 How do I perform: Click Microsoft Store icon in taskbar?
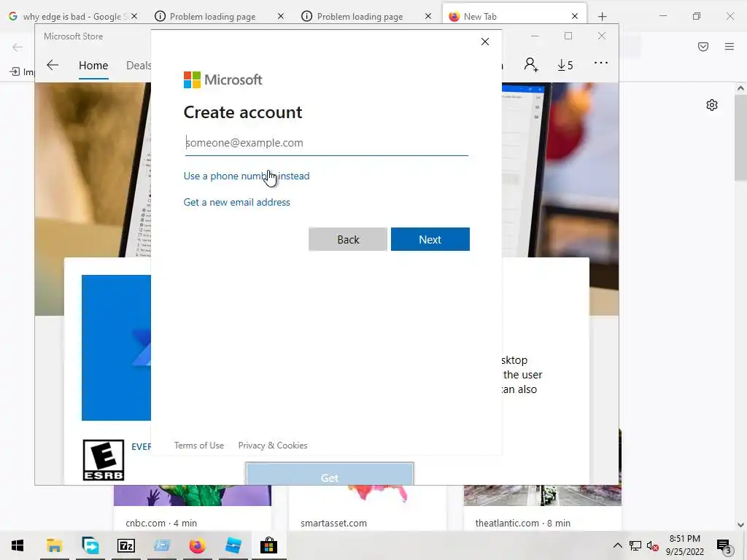(268, 545)
